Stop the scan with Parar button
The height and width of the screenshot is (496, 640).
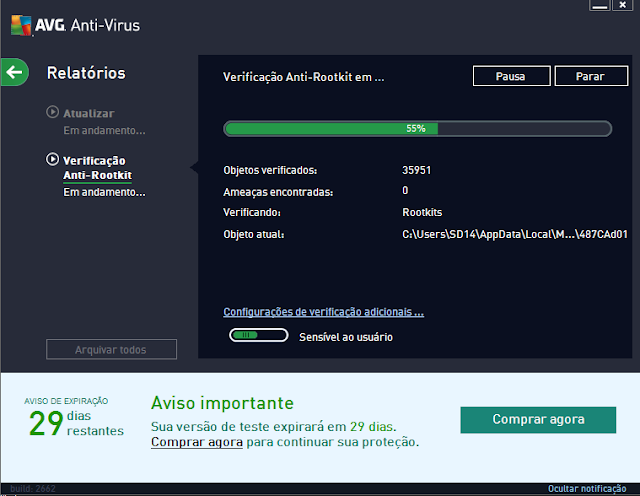pos(591,76)
